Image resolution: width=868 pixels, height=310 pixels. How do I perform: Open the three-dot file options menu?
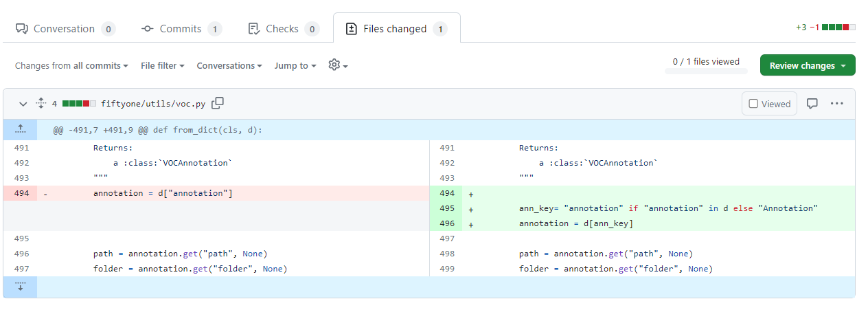click(x=836, y=104)
